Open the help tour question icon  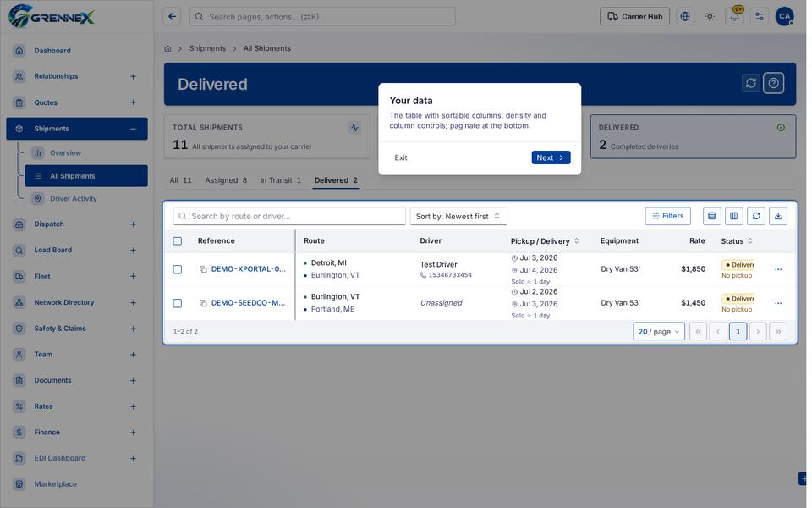[x=774, y=83]
